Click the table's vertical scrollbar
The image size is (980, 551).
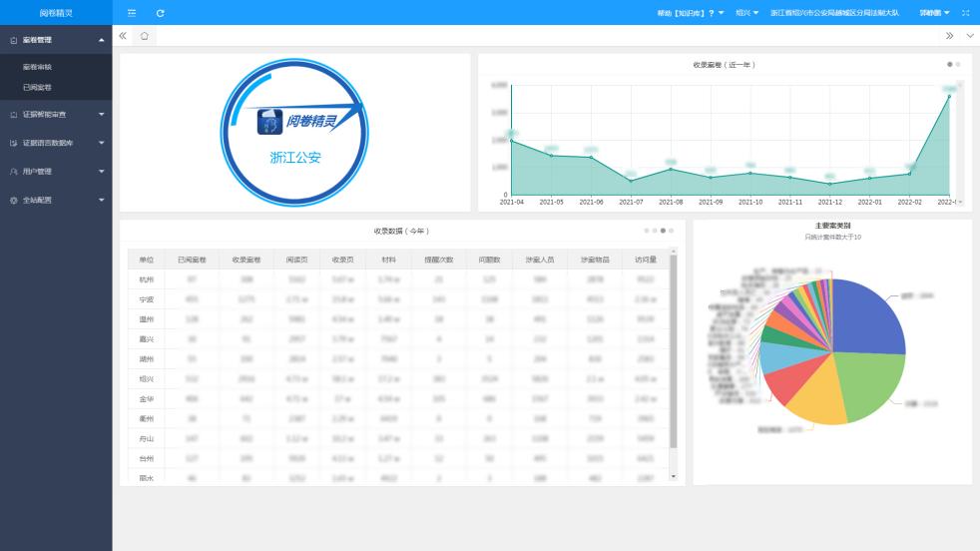(x=673, y=350)
